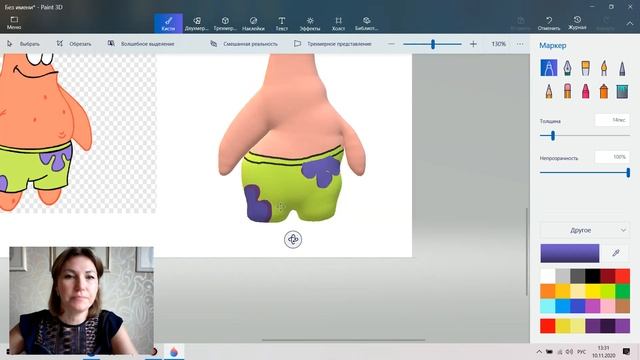The height and width of the screenshot is (360, 640).
Task: Click the opacity value field 100%
Action: 612,157
